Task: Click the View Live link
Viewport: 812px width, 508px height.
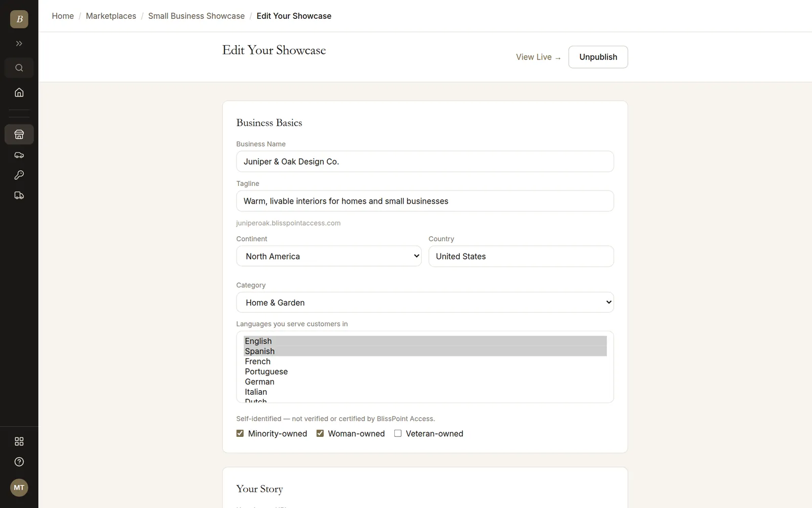Action: click(x=538, y=57)
